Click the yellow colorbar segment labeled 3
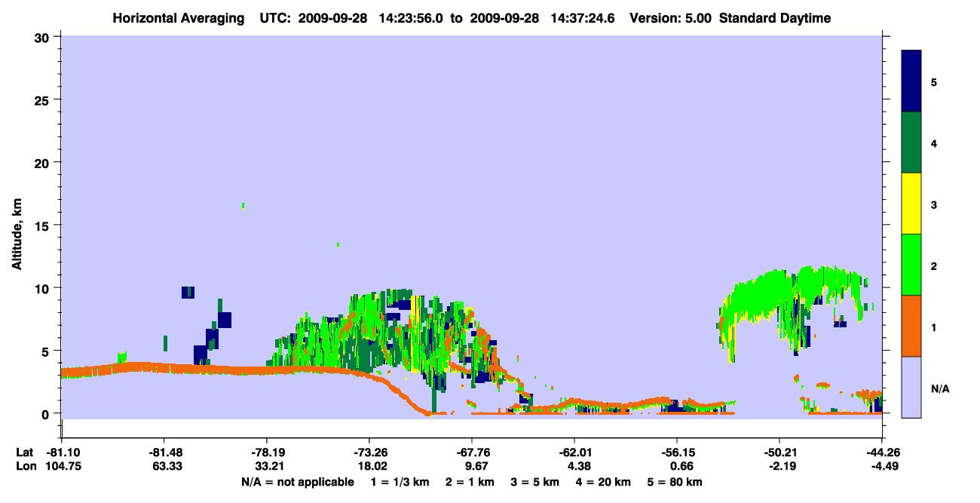980x503 pixels. [911, 204]
